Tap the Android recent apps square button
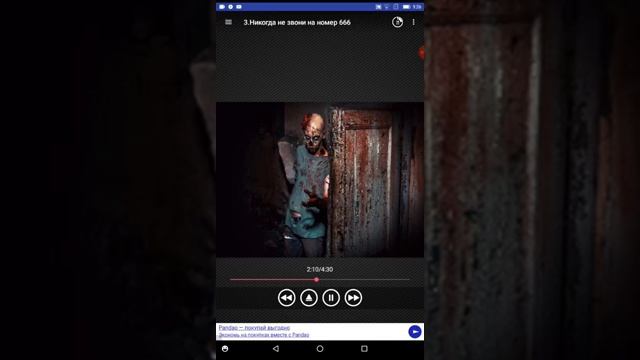 pyautogui.click(x=364, y=349)
